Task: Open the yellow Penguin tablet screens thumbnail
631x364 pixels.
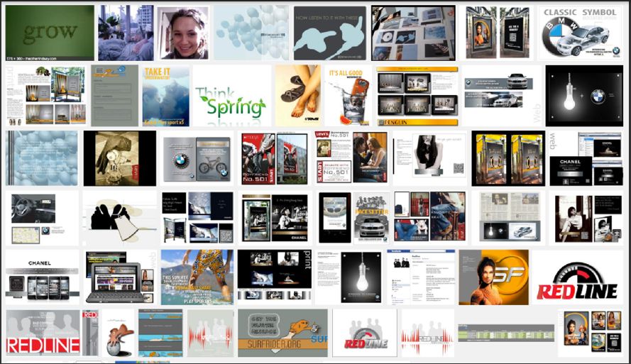Action: tap(417, 96)
